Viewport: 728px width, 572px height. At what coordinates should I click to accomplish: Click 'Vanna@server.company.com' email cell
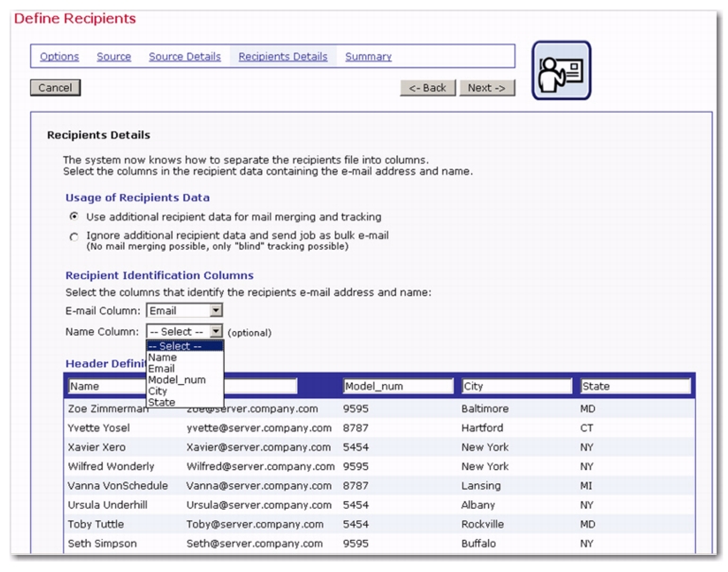[259, 486]
